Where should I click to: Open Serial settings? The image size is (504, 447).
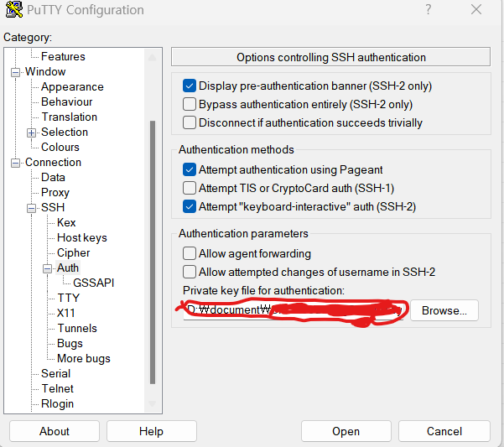pyautogui.click(x=55, y=374)
